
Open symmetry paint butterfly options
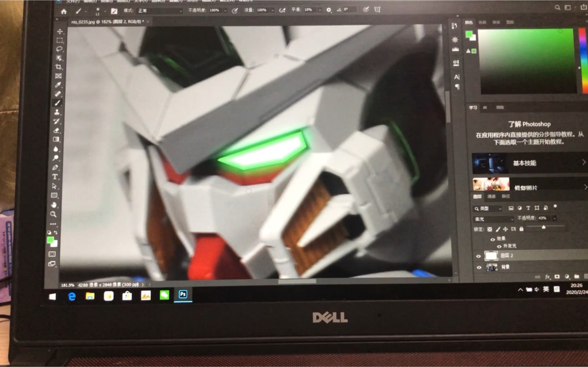(377, 10)
